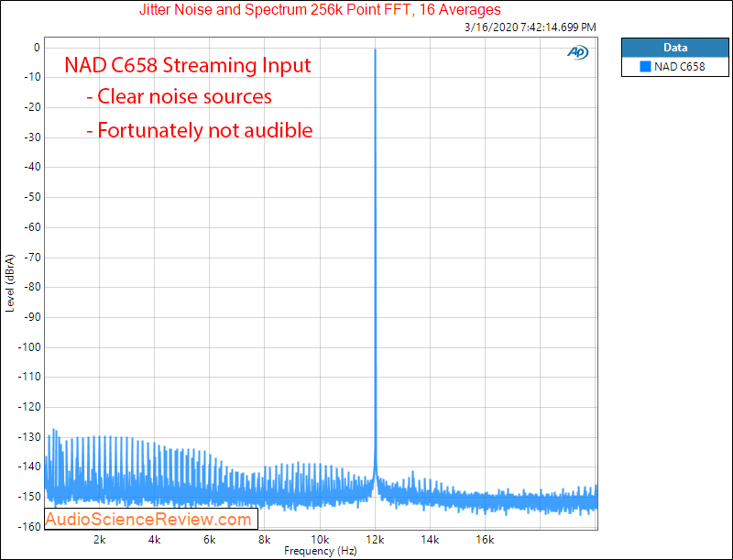This screenshot has height=560, width=733.
Task: Click the 'NAD C658 Streaming Input' annotation
Action: pyautogui.click(x=188, y=65)
